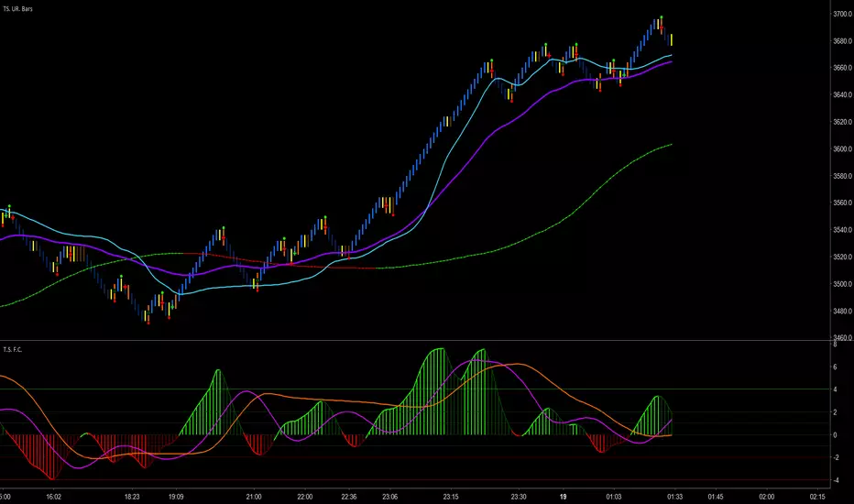
Task: Select the "T.S. F.C." indicator label
Action: pos(13,349)
